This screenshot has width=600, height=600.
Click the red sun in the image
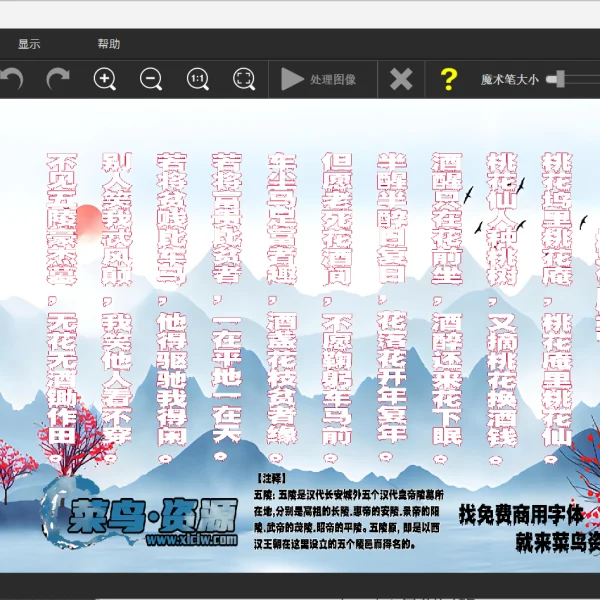(89, 218)
